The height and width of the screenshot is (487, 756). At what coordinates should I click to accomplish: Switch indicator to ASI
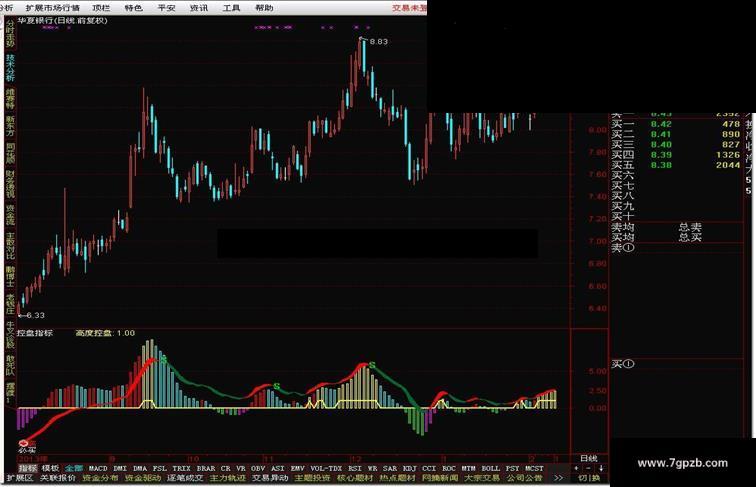pos(278,468)
